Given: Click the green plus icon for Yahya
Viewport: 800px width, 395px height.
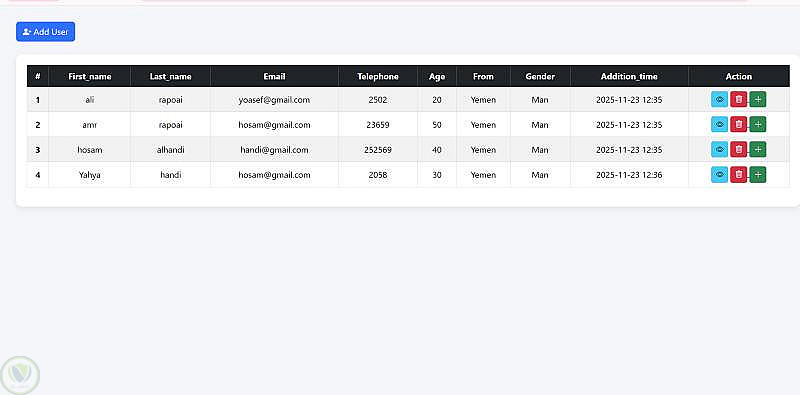Looking at the screenshot, I should [x=758, y=175].
